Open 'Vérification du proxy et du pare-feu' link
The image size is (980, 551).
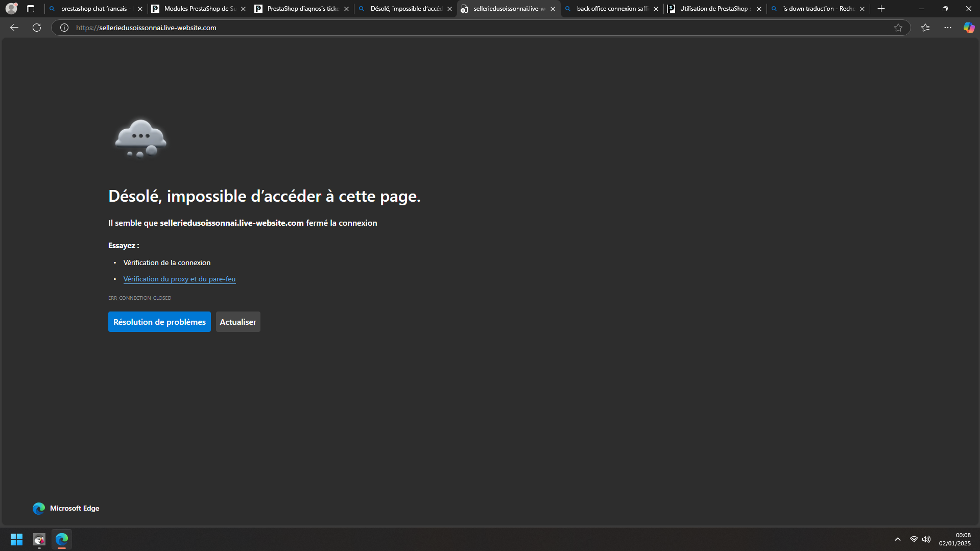point(179,279)
